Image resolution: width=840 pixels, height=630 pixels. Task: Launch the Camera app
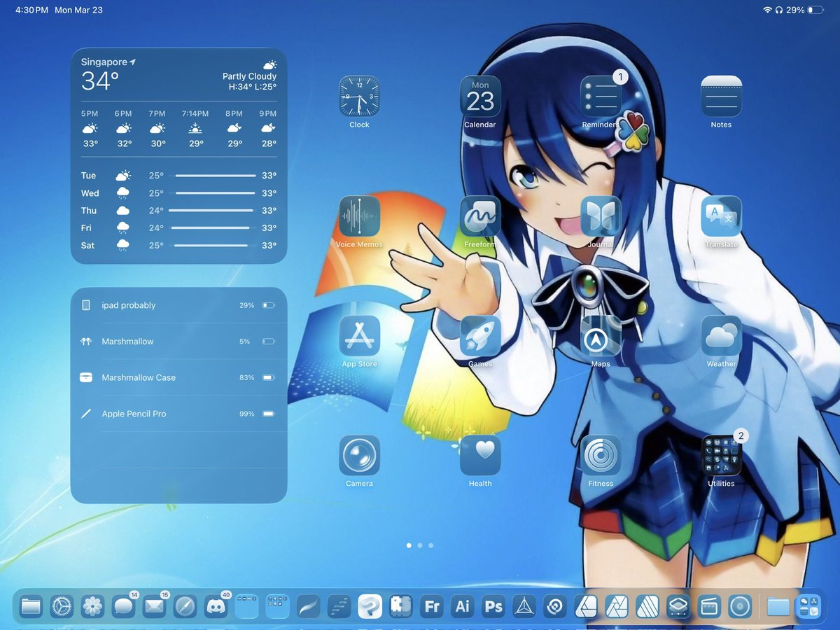[359, 456]
